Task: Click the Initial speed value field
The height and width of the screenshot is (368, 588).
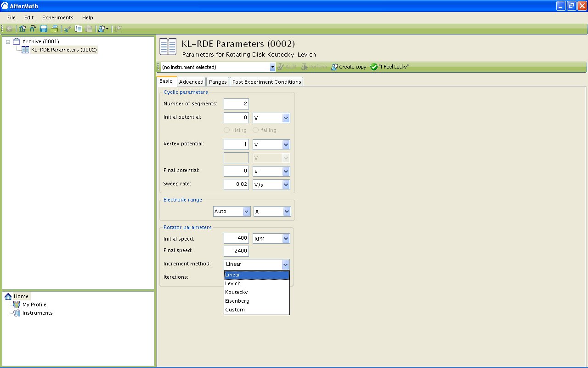Action: tap(236, 239)
